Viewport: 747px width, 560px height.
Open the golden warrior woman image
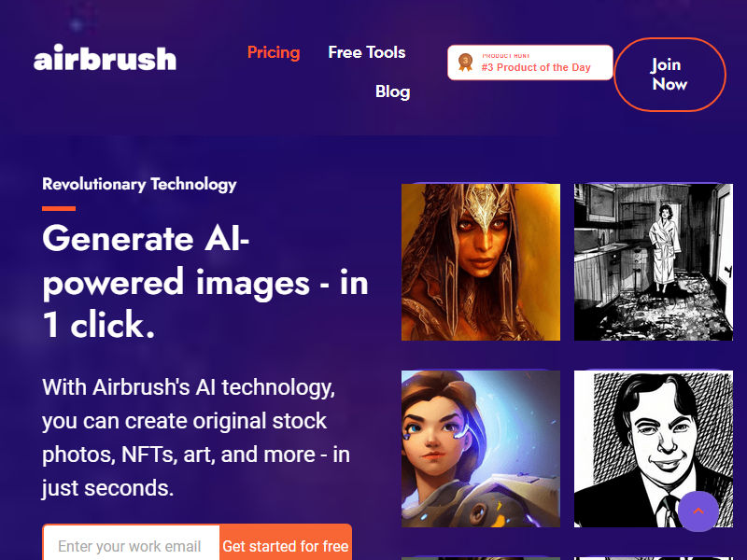pyautogui.click(x=481, y=262)
